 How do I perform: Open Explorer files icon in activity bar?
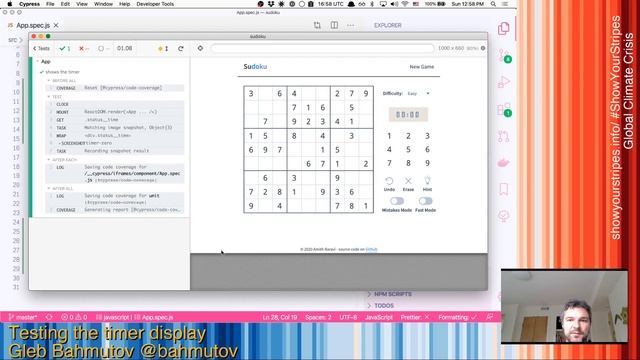[504, 29]
